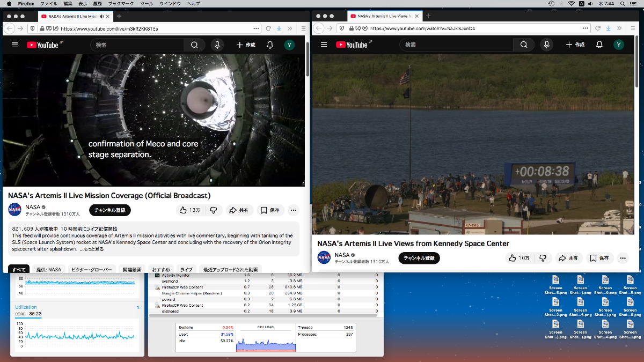
Task: Open downloads panel in right Firefox window
Action: (608, 28)
